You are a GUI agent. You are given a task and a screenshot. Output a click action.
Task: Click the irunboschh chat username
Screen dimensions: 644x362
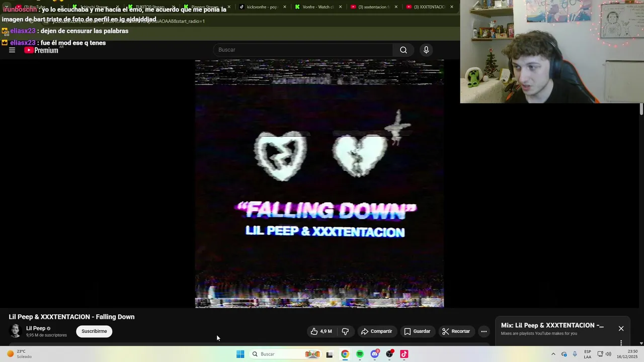click(x=20, y=10)
